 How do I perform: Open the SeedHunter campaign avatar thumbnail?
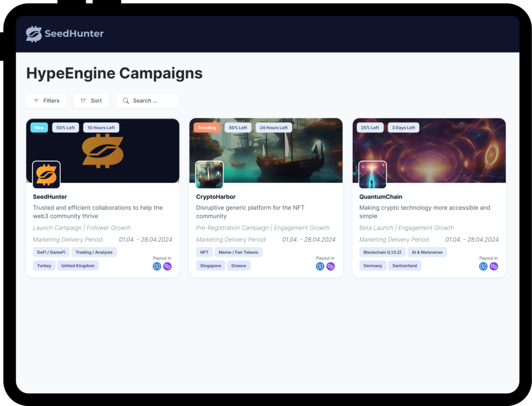pyautogui.click(x=46, y=175)
